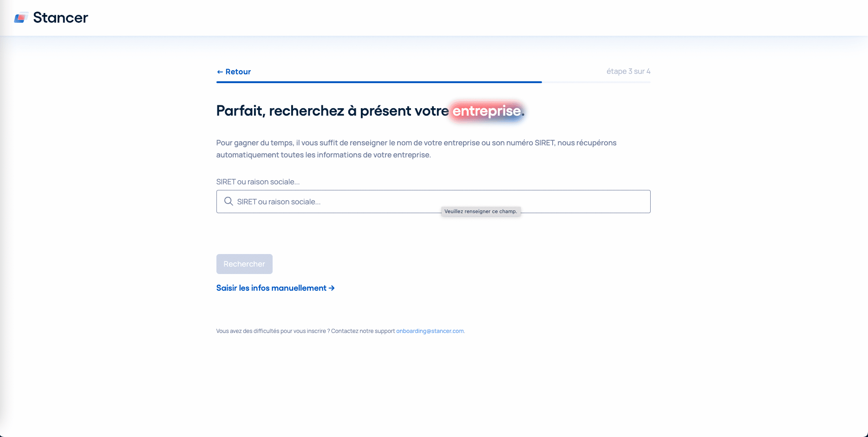The width and height of the screenshot is (868, 437).
Task: Click the 'SIRET ou raison sociale...' label above the field
Action: (258, 182)
